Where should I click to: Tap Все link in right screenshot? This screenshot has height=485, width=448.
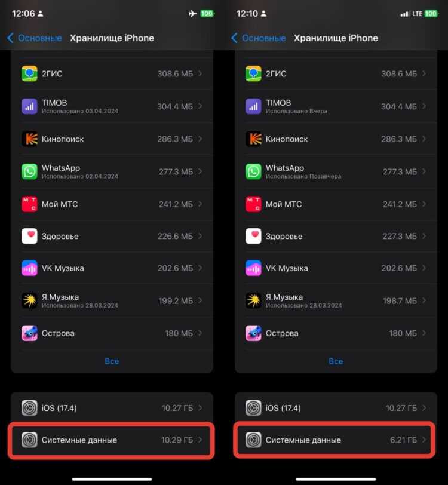pos(336,361)
